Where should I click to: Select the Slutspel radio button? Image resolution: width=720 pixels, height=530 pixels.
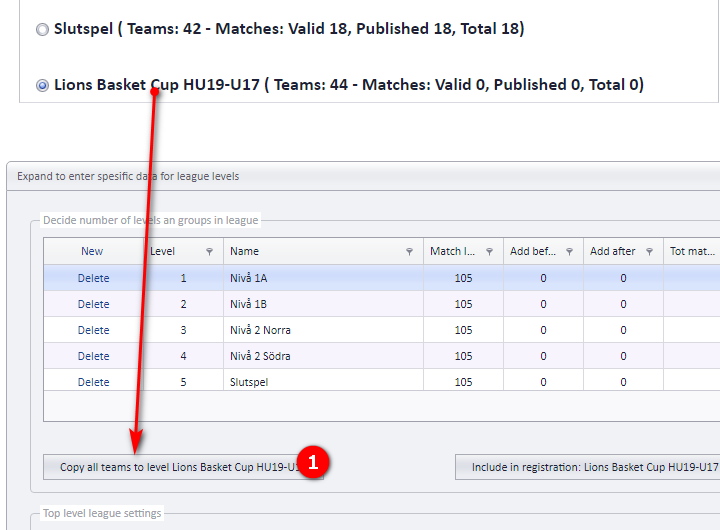[x=42, y=30]
